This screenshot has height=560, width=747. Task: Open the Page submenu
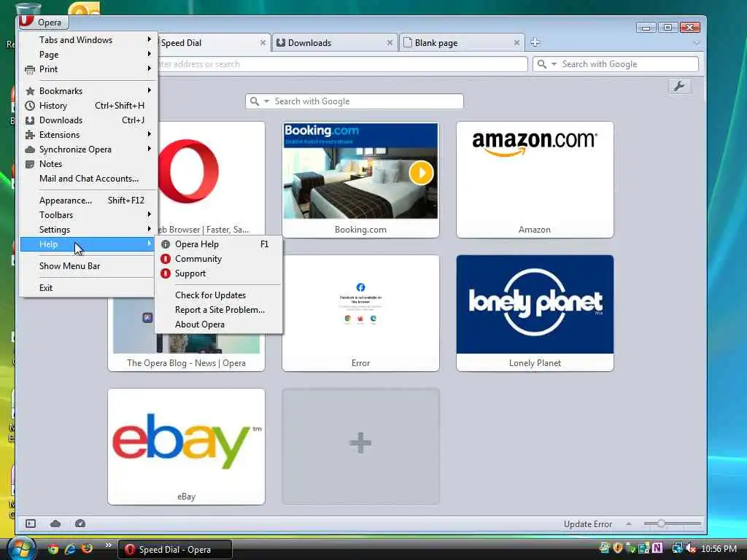click(x=88, y=55)
